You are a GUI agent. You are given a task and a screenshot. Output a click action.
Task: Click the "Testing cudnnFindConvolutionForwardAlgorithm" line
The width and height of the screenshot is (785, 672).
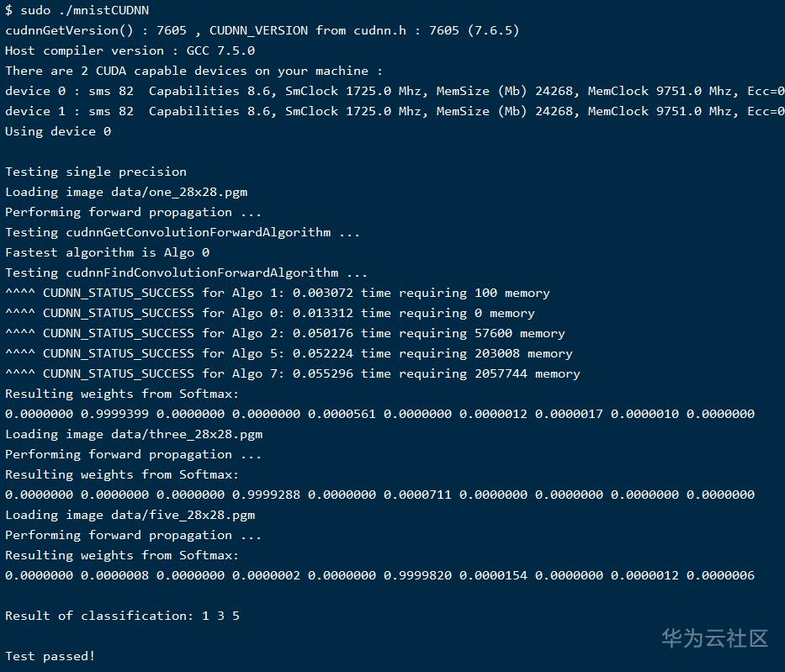click(186, 273)
